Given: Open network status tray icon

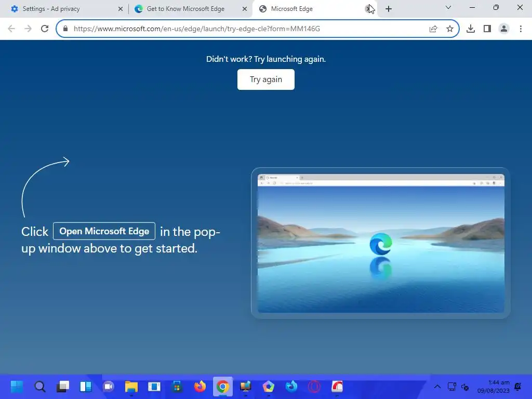Looking at the screenshot, I should click(x=451, y=387).
